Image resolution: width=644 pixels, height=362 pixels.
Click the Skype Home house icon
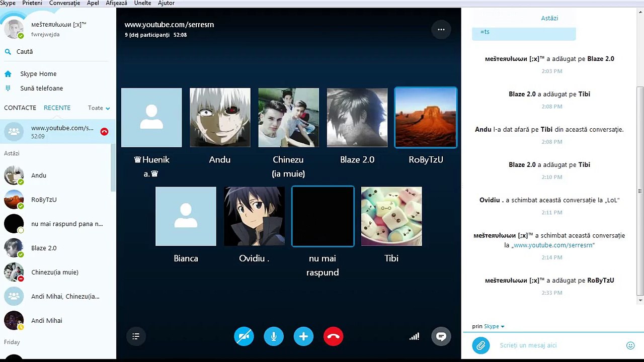8,74
